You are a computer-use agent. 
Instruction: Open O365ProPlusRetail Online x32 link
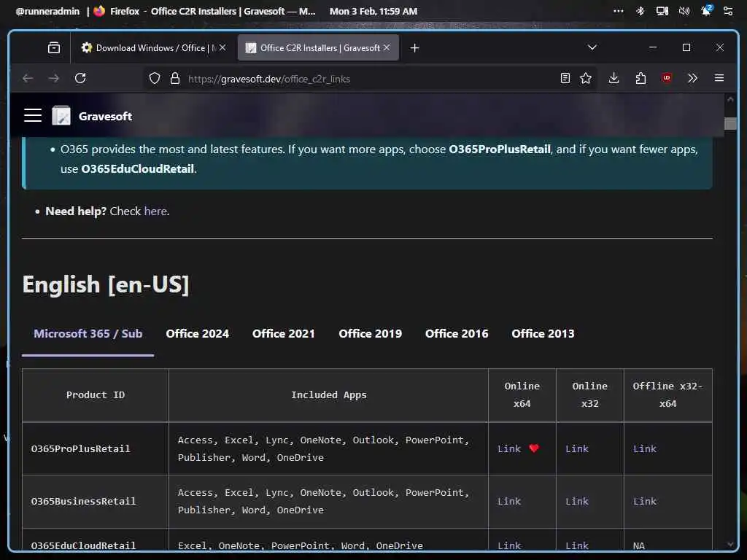577,448
